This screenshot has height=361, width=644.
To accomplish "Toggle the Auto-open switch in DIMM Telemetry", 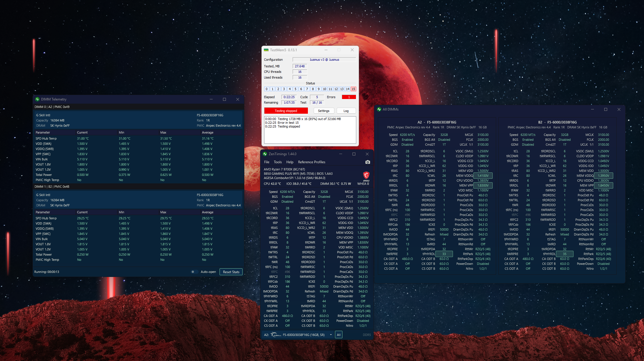I will click(x=194, y=272).
